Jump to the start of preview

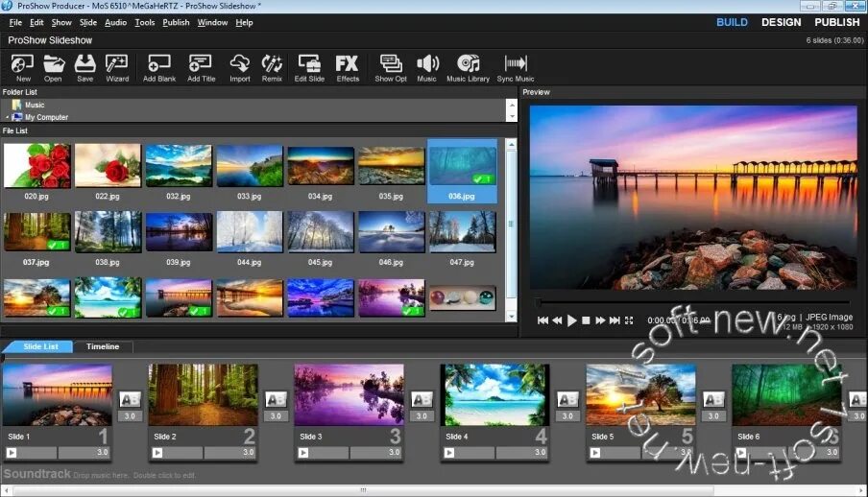pyautogui.click(x=542, y=320)
